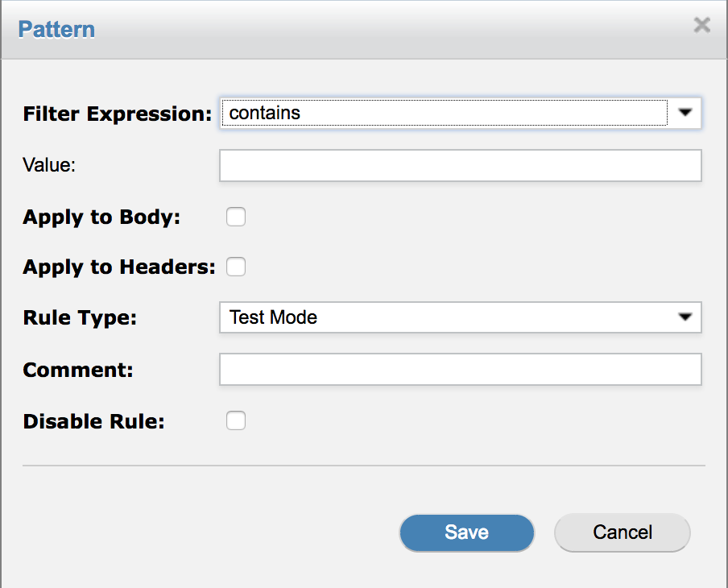Tick the Apply to Headers checkbox

[235, 267]
